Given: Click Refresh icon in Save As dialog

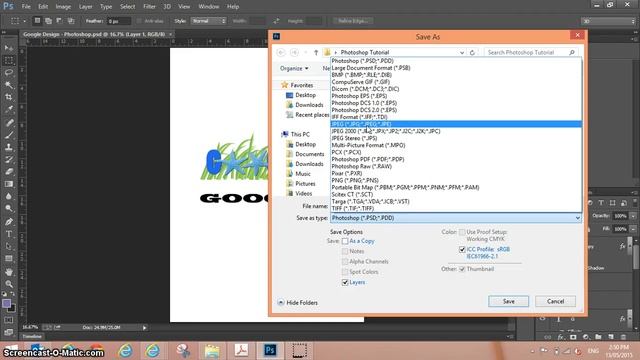Looking at the screenshot, I should click(472, 52).
